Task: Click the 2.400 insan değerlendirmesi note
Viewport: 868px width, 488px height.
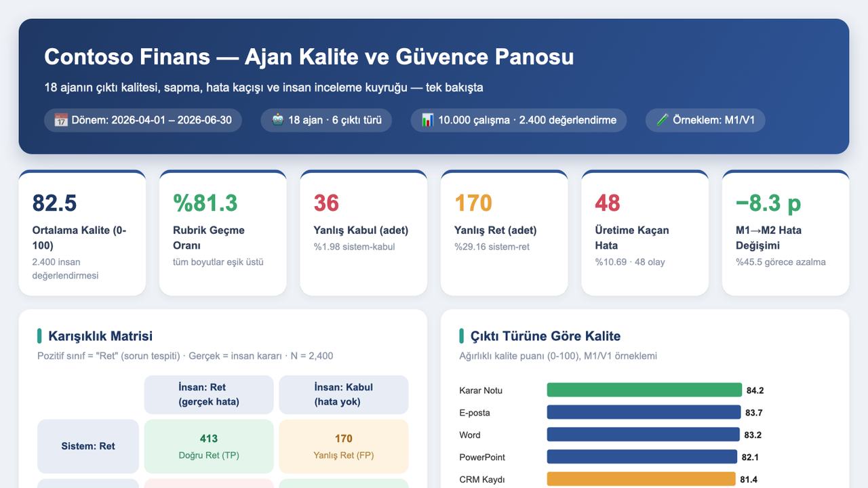Action: (66, 268)
